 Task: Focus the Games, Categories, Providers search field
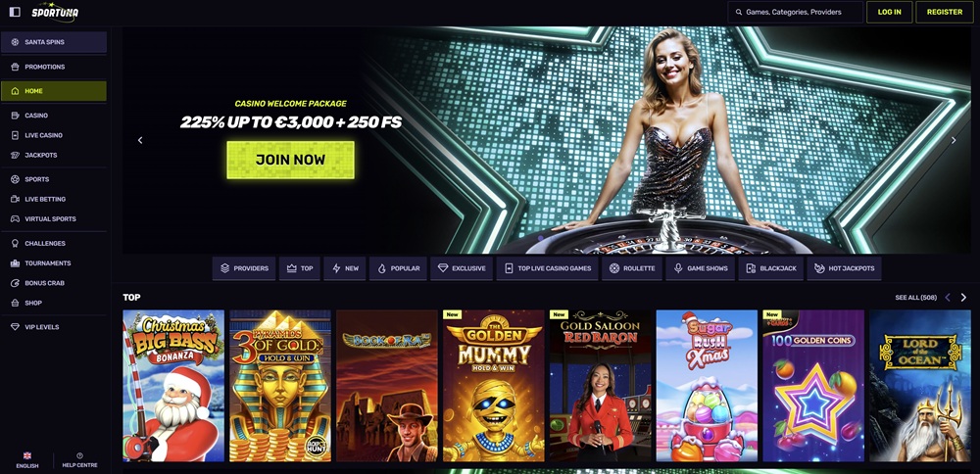795,12
